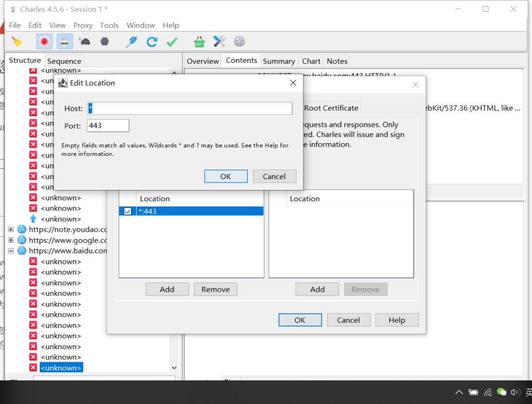The image size is (532, 404).
Task: Expand the www.google host node
Action: 11,240
